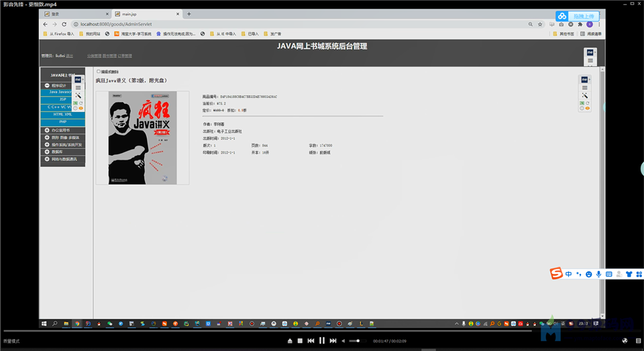644x351 pixels.
Task: Open the 从 Firefox 导入 bookmark folder
Action: pos(58,34)
